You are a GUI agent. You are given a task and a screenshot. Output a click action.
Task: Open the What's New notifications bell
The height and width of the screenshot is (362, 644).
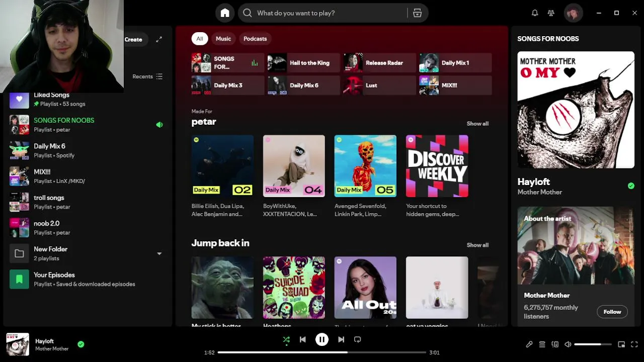(x=535, y=13)
